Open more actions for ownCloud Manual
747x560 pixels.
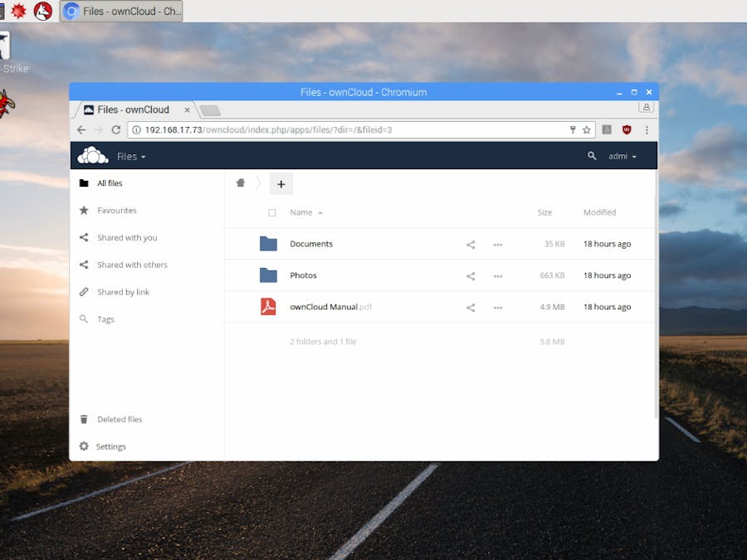click(498, 308)
